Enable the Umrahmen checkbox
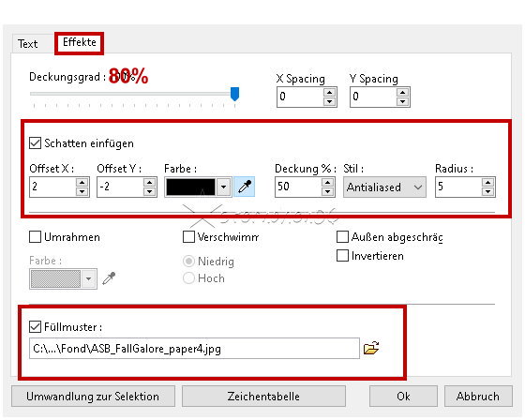This screenshot has height=420, width=525. (36, 237)
